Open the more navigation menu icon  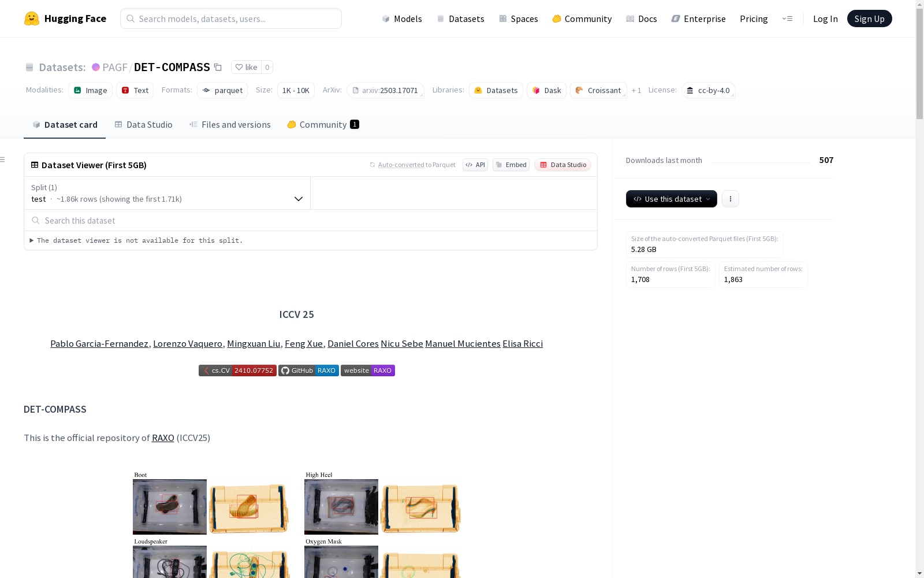click(x=787, y=18)
